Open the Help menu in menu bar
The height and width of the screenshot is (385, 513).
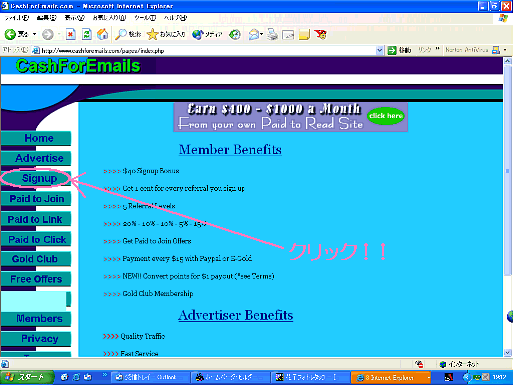(x=175, y=18)
